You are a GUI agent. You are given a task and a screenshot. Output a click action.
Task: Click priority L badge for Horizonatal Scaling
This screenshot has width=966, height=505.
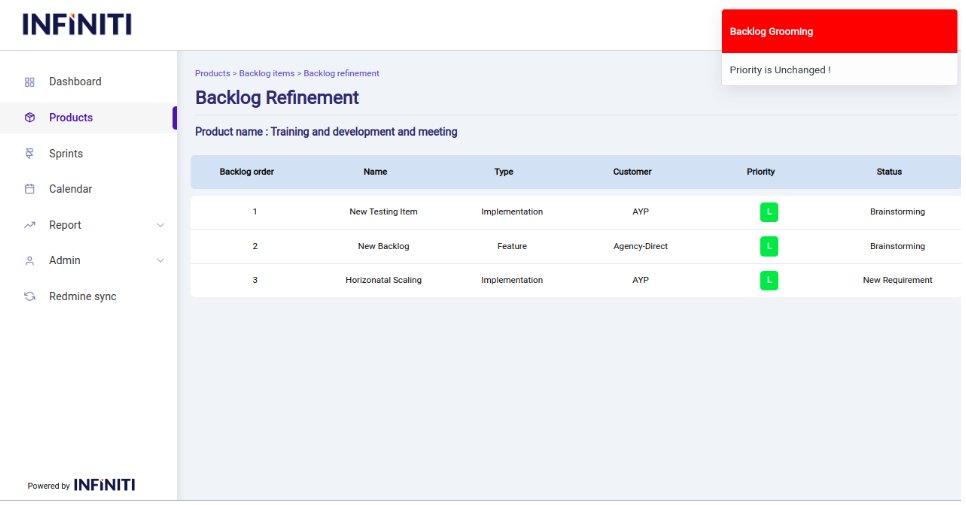pos(768,280)
